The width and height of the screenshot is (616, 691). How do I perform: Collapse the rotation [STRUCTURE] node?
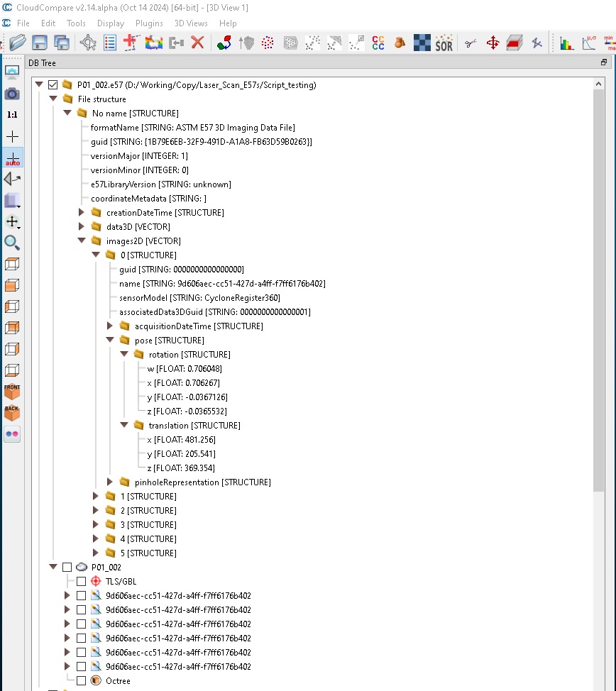point(124,355)
